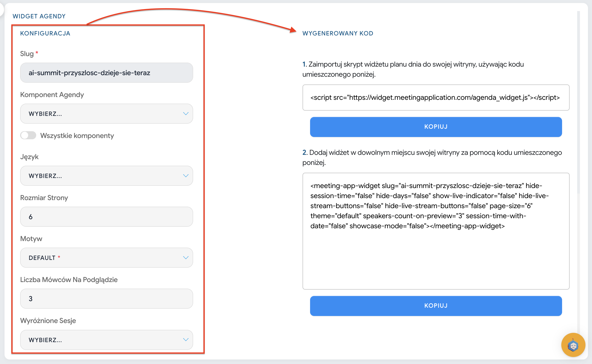Click the Liczba Mówców Na Podglądzie field
Viewport: 592px width, 364px height.
[x=106, y=299]
